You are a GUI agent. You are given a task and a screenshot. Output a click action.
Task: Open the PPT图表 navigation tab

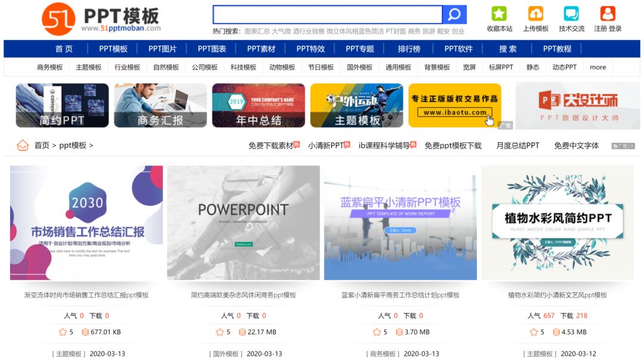[212, 49]
